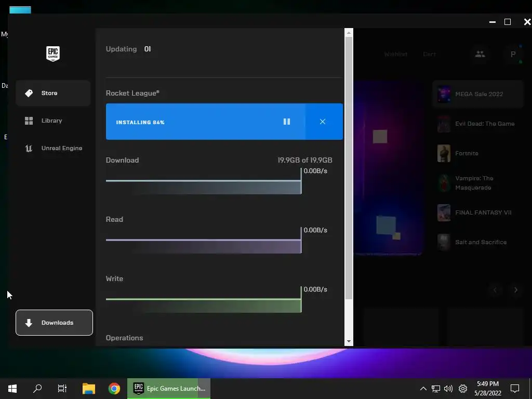The width and height of the screenshot is (532, 399).
Task: Click the Read speed graph
Action: coord(204,241)
